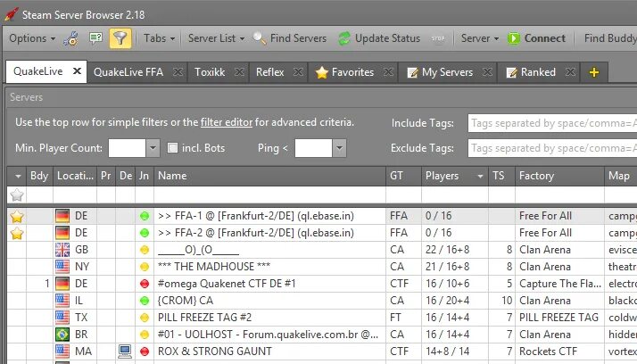Switch to the Favorites tab
The image size is (637, 364).
(x=345, y=72)
